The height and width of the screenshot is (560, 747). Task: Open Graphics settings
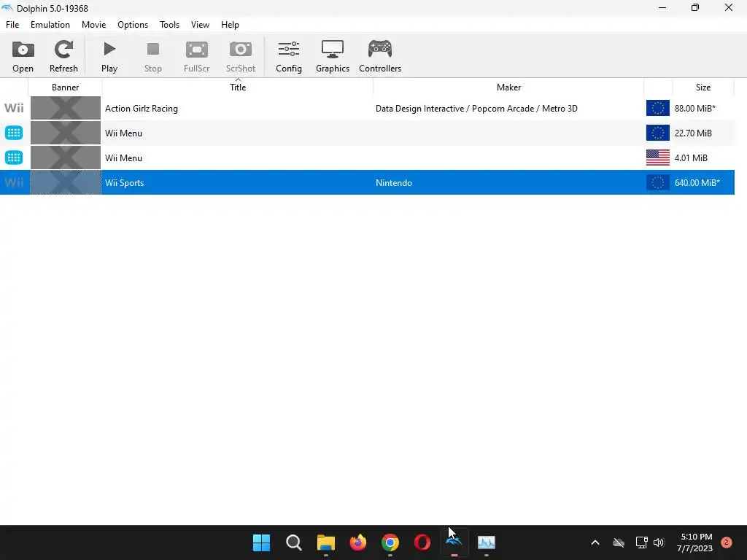click(x=333, y=57)
